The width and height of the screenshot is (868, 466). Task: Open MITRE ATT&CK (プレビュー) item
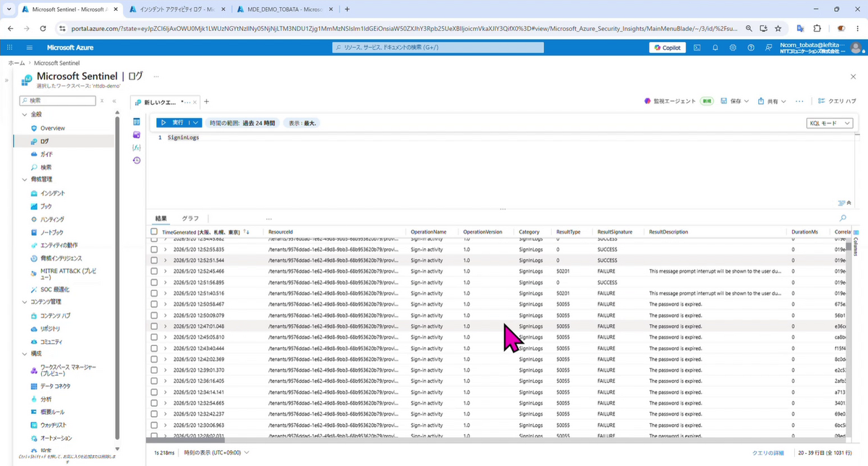tap(68, 274)
